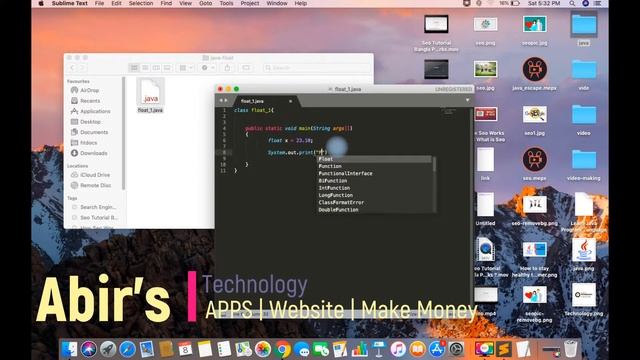Pick ClassFormatError from autocomplete list
Viewport: 640px width, 360px height.
click(x=374, y=202)
